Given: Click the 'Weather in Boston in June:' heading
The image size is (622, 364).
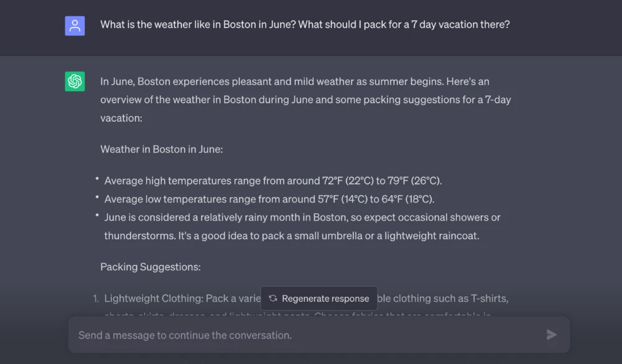Looking at the screenshot, I should (x=161, y=149).
